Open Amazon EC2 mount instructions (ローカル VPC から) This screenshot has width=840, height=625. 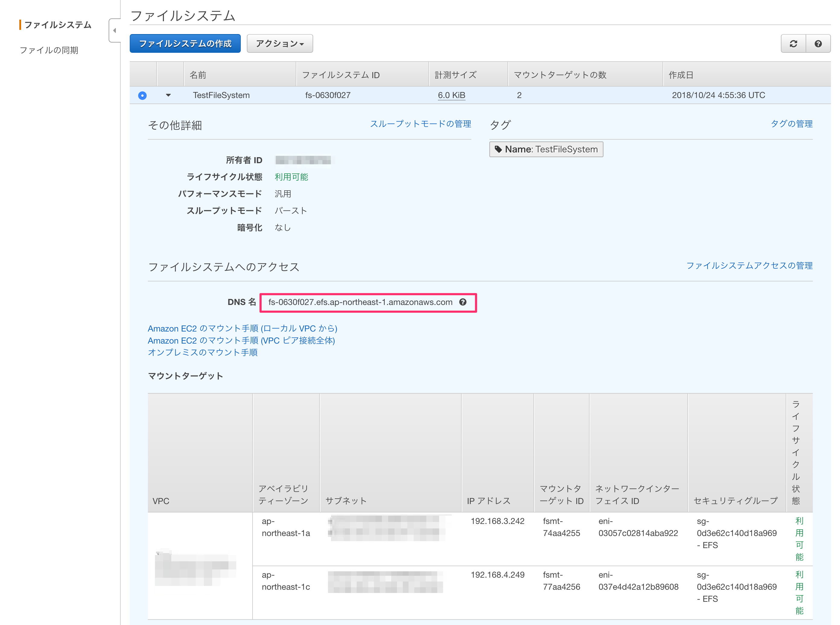(x=243, y=328)
